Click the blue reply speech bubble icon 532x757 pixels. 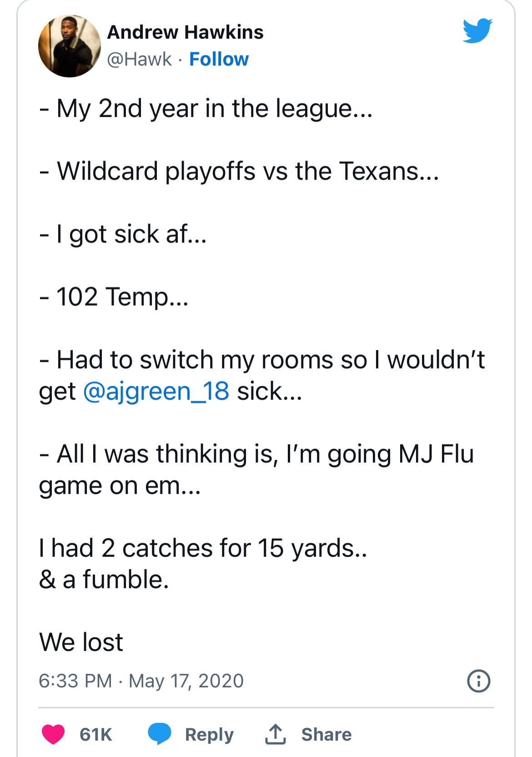(159, 734)
